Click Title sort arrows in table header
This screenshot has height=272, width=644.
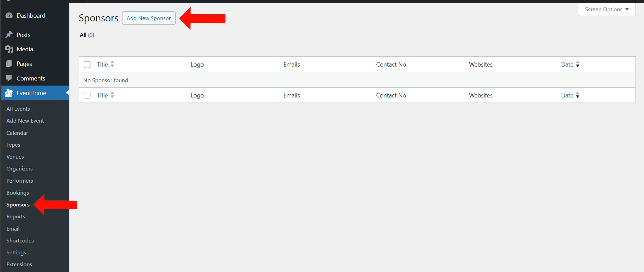[x=112, y=64]
